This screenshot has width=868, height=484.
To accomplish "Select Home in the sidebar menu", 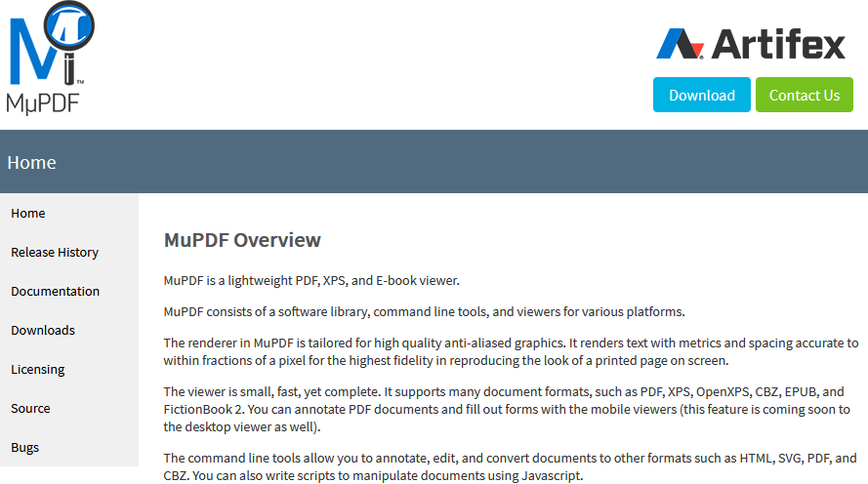I will 28,213.
